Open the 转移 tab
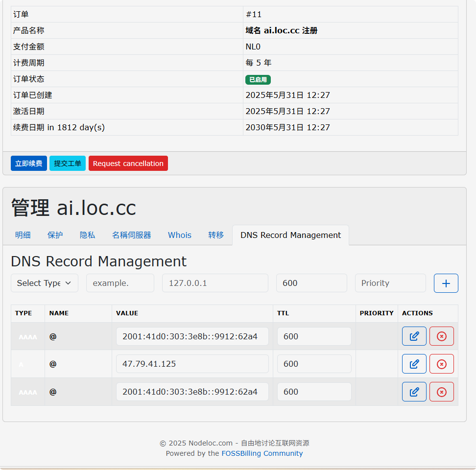The image size is (476, 470). (216, 235)
